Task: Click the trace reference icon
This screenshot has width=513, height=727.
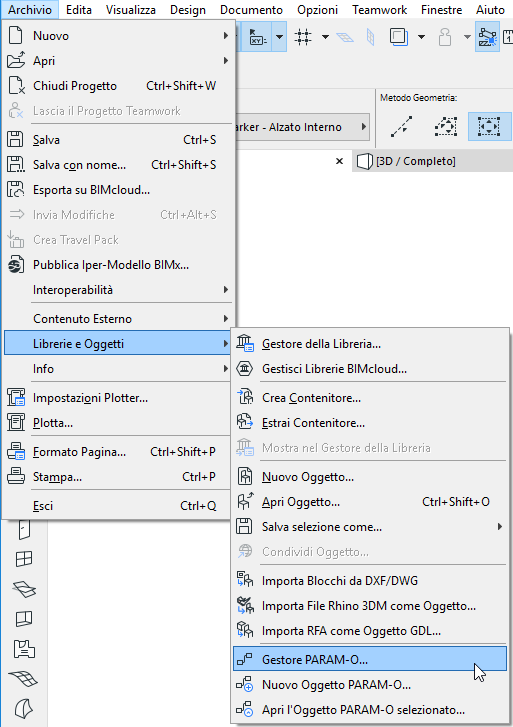Action: (398, 37)
